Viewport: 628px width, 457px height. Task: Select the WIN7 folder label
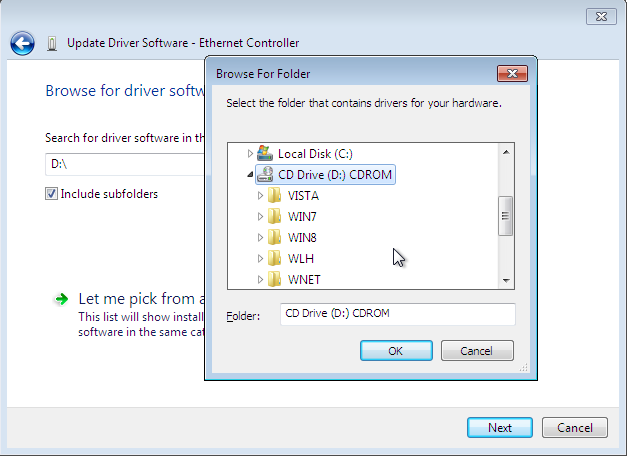pos(303,217)
